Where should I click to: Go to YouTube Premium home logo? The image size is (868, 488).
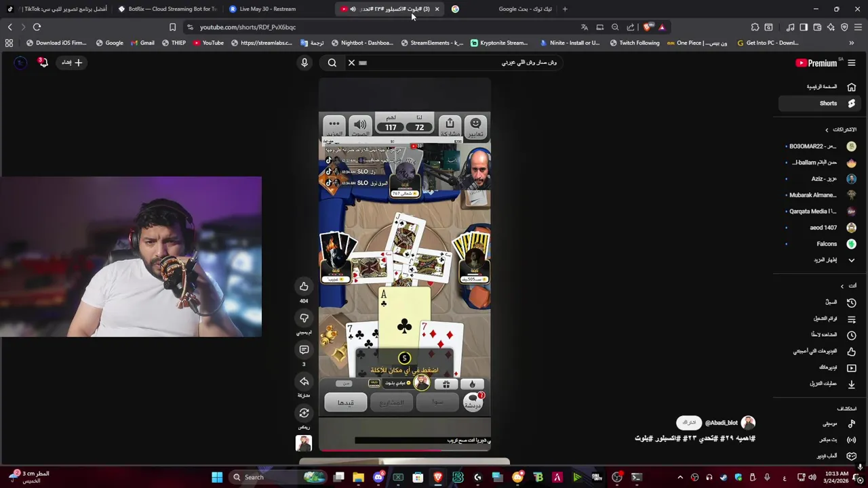coord(816,63)
